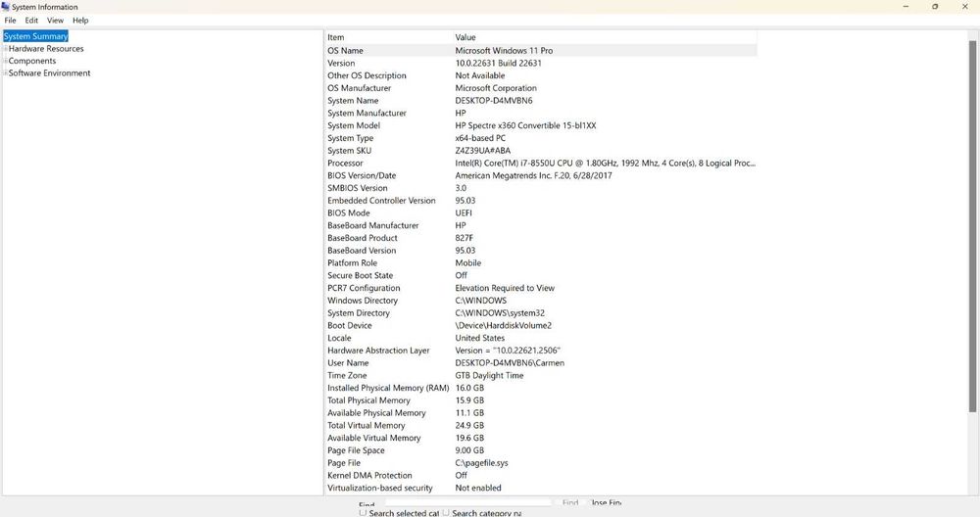Click the Platform Role value Mobile

(x=468, y=262)
